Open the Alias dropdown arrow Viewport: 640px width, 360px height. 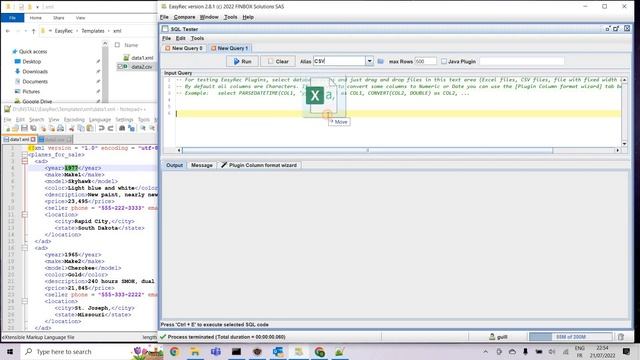point(369,61)
